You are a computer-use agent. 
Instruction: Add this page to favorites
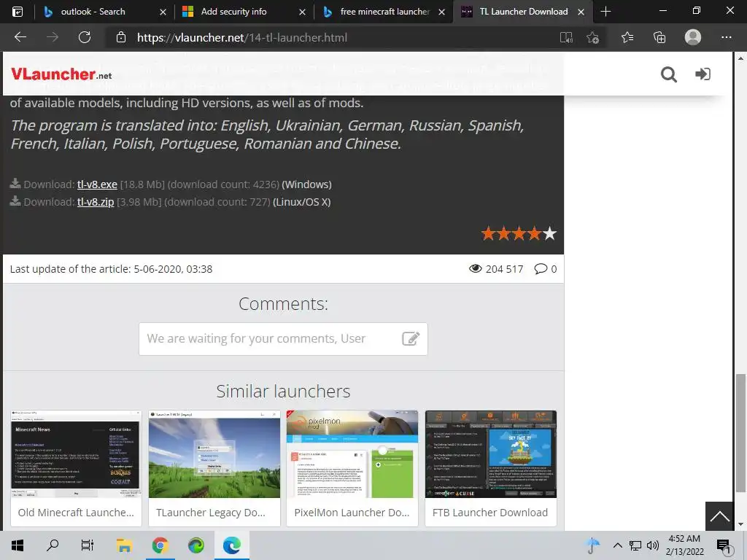(592, 38)
